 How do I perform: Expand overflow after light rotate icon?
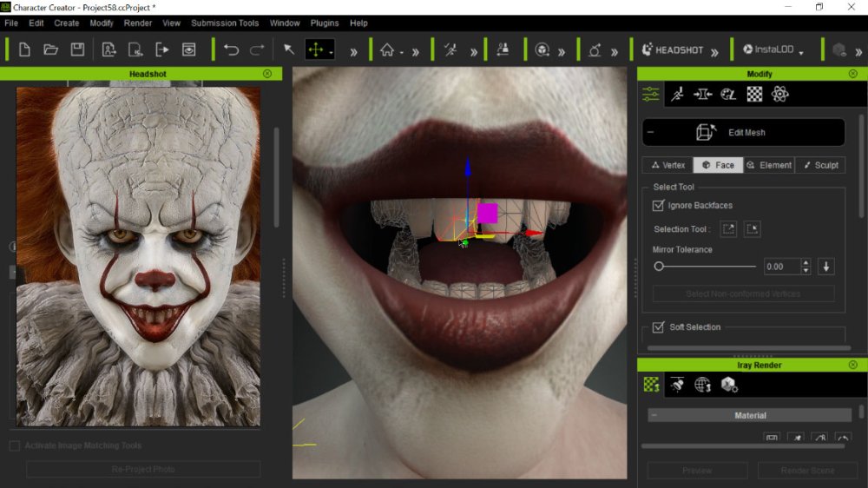pos(615,53)
